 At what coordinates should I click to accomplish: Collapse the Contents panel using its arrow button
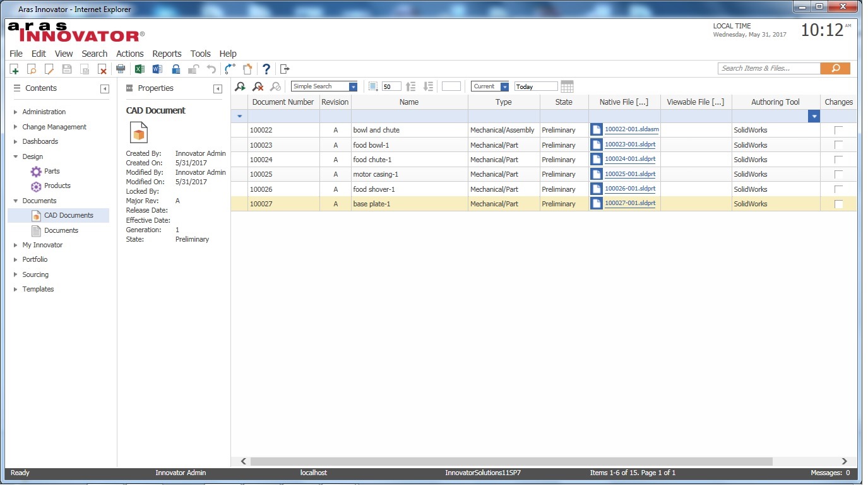[x=105, y=89]
